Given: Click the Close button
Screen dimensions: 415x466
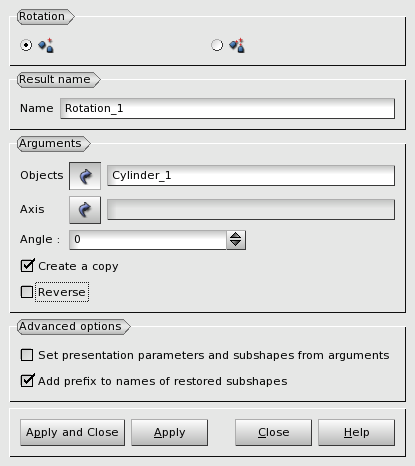Looking at the screenshot, I should (x=273, y=432).
